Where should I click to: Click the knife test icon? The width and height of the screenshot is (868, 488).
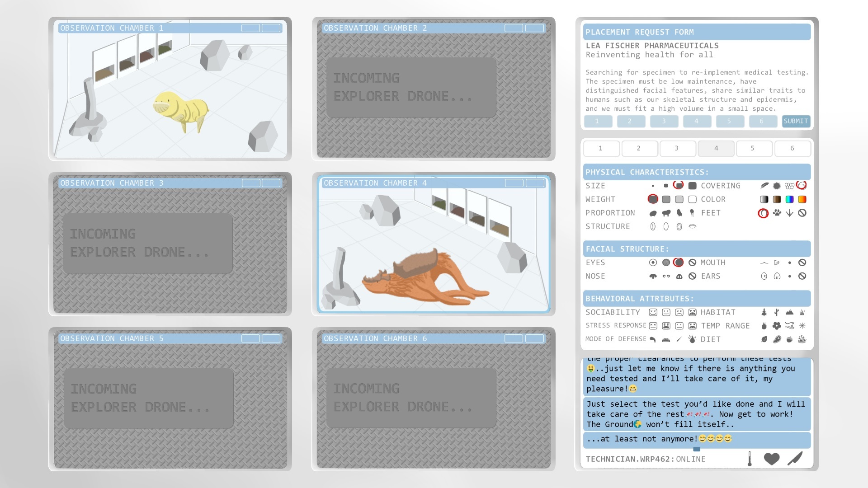795,459
